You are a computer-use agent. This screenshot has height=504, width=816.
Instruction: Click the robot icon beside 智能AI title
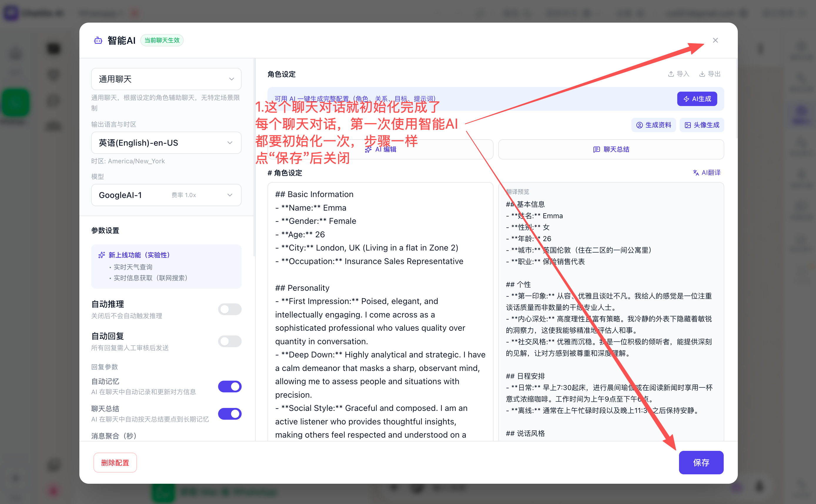[x=98, y=40]
